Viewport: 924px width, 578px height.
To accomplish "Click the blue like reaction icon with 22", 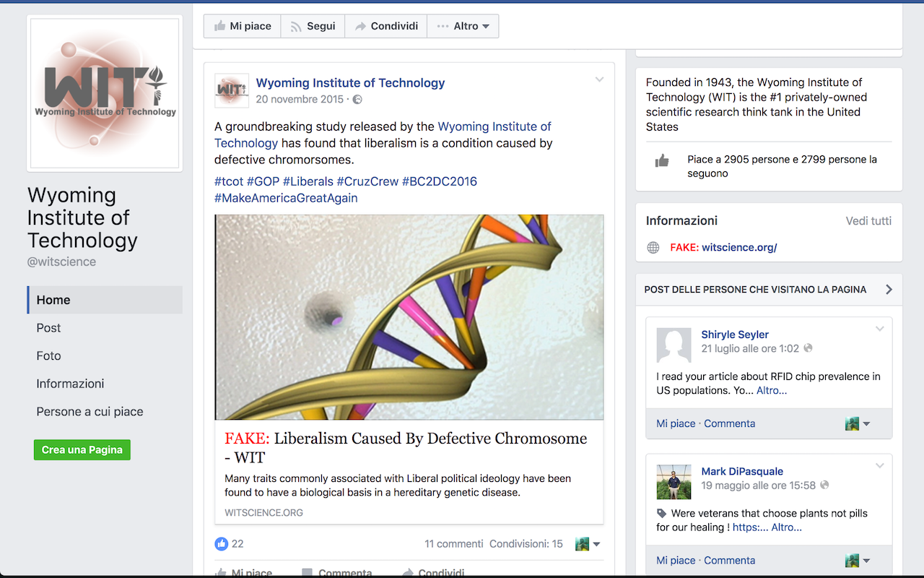I will coord(221,543).
